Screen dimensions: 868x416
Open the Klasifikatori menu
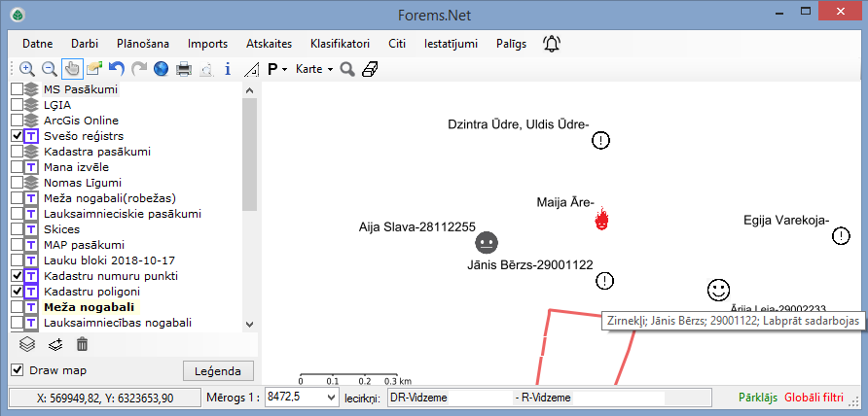click(x=339, y=44)
